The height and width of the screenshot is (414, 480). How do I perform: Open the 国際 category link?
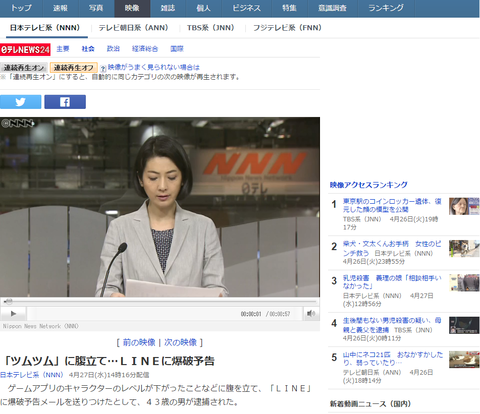point(177,49)
